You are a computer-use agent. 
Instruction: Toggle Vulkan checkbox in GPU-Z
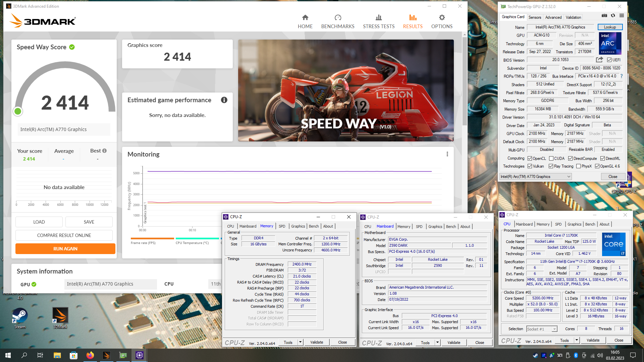click(x=530, y=166)
